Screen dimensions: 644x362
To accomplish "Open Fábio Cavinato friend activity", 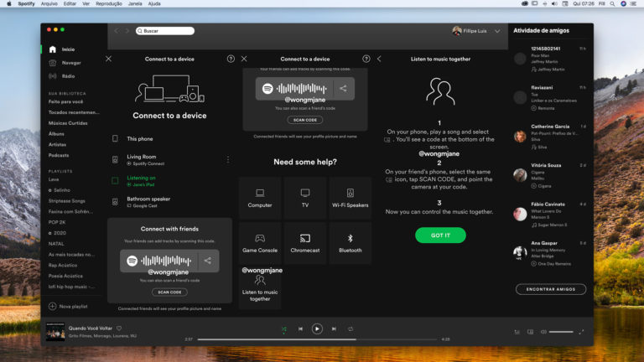I will point(550,215).
